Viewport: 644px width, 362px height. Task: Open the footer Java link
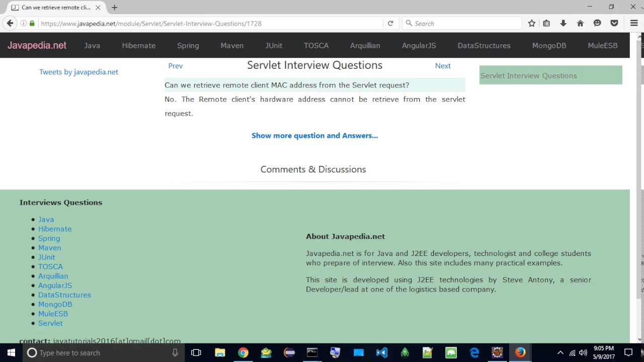(46, 219)
